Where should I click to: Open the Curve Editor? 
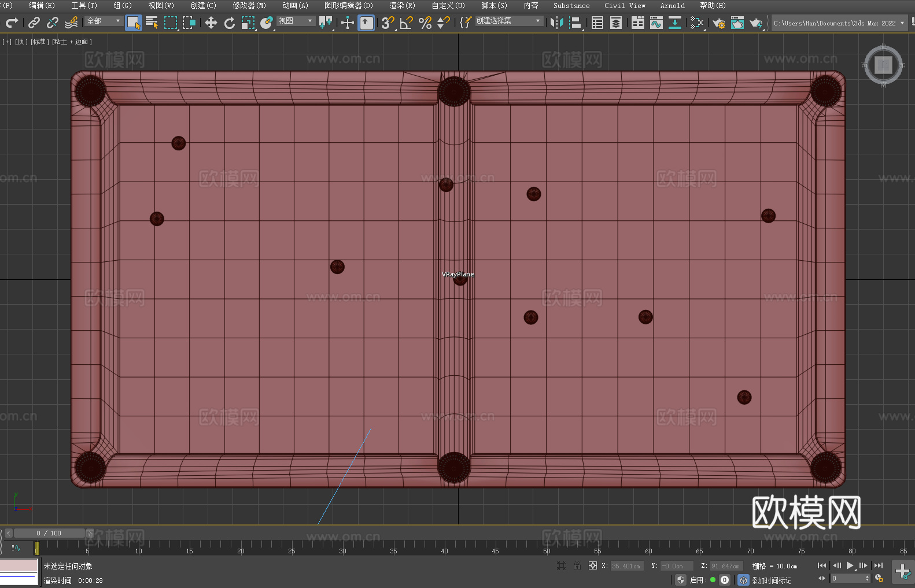pos(656,23)
